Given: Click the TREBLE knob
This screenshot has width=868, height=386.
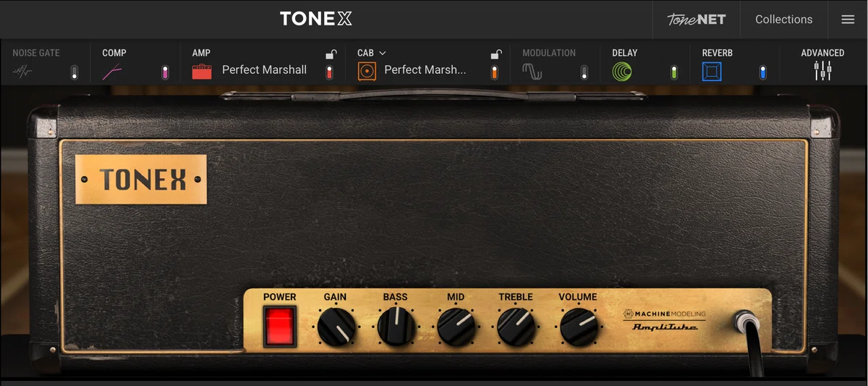Looking at the screenshot, I should coord(516,326).
